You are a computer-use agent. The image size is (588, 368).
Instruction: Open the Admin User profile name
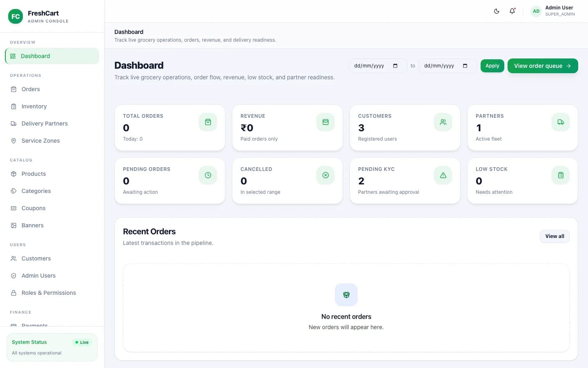coord(559,8)
